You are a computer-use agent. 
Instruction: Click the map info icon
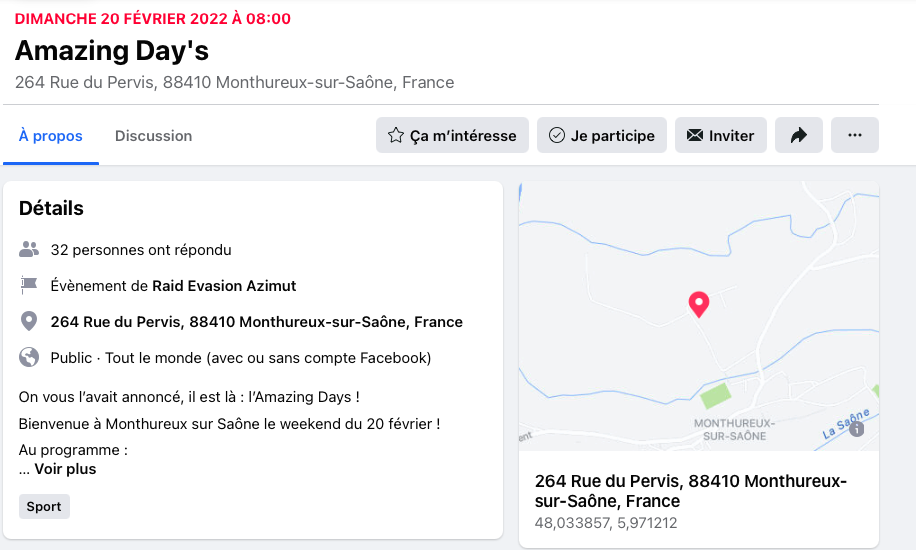coord(856,429)
